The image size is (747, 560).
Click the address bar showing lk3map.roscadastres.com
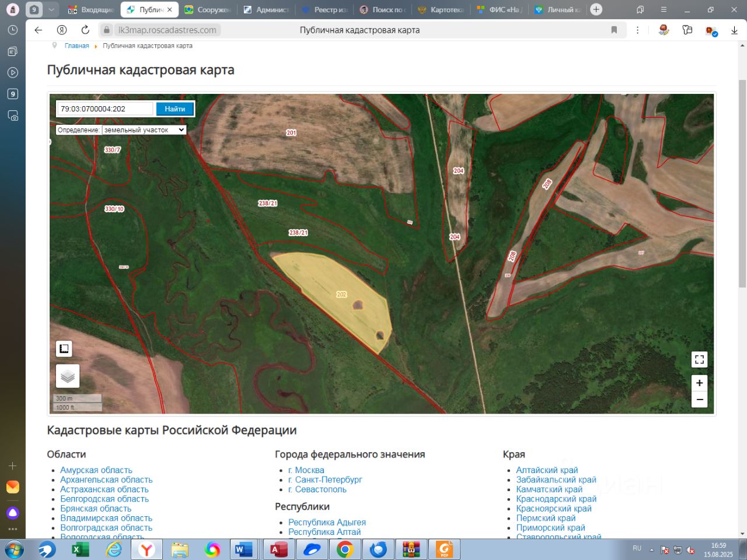click(167, 30)
